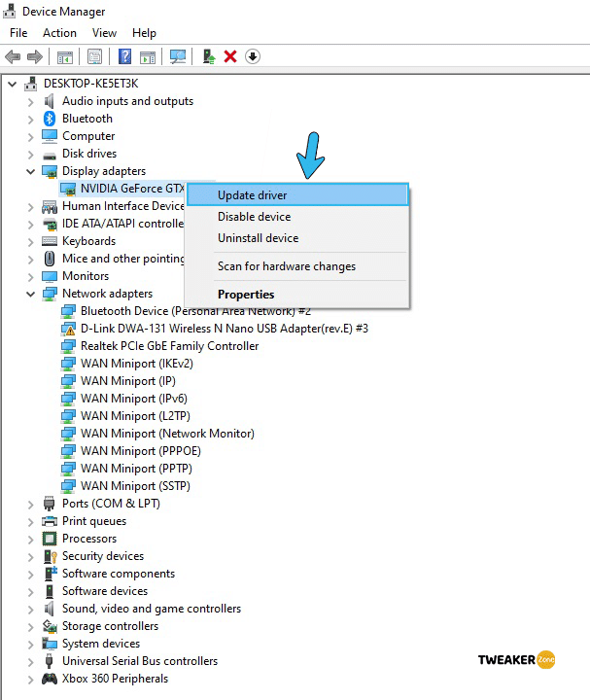This screenshot has height=700, width=590.
Task: Expand the System devices chevron
Action: click(30, 645)
